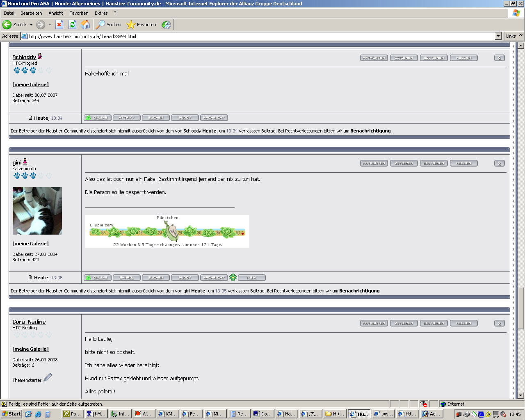Image resolution: width=525 pixels, height=420 pixels.
Task: Open Schloddy's meine Galerie link
Action: click(30, 84)
